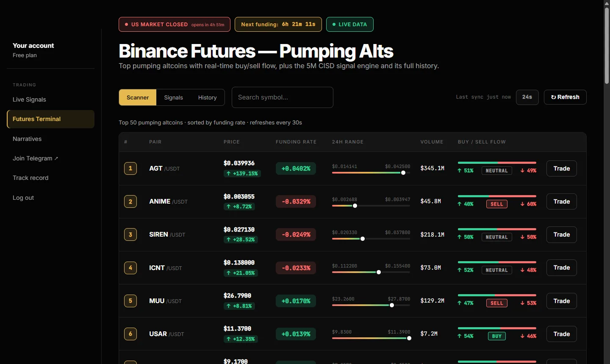Focus the Search symbol field
The image size is (610, 364).
point(283,97)
